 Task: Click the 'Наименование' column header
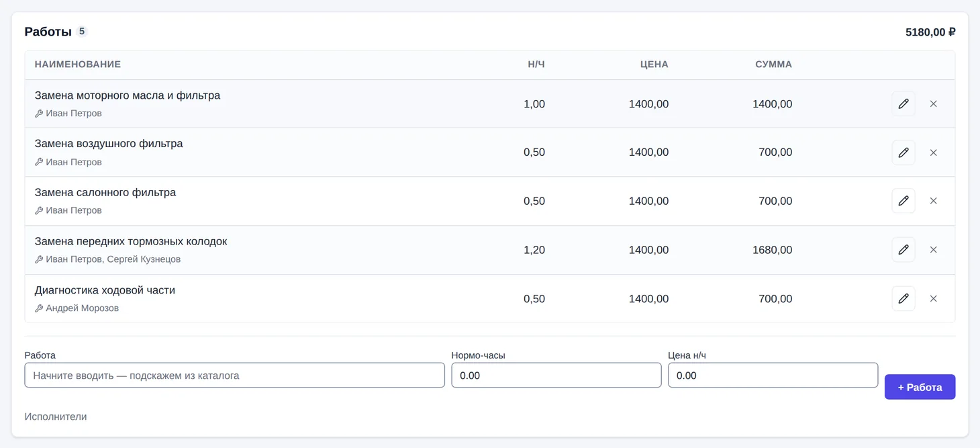coord(78,64)
